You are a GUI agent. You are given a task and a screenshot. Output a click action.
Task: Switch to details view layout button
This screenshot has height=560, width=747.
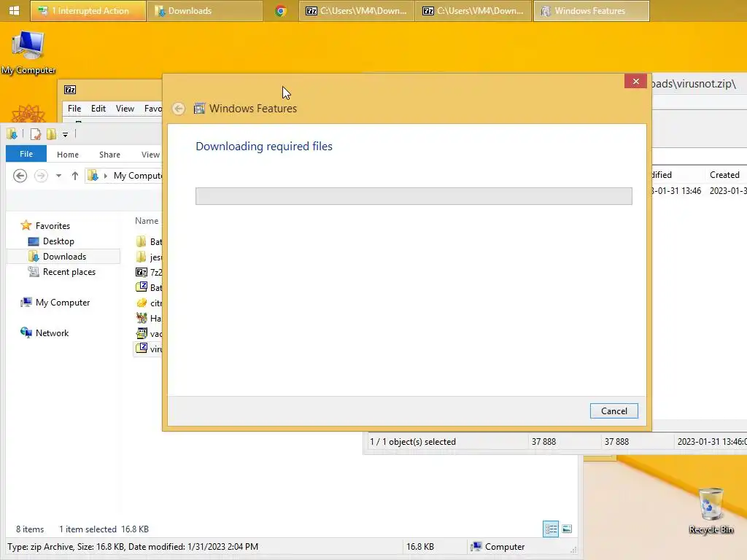[x=551, y=529]
